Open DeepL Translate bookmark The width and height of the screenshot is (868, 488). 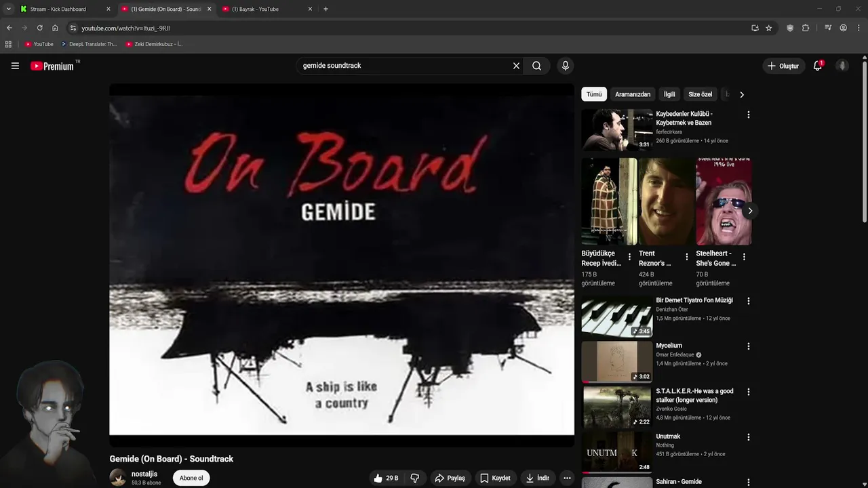pos(89,44)
